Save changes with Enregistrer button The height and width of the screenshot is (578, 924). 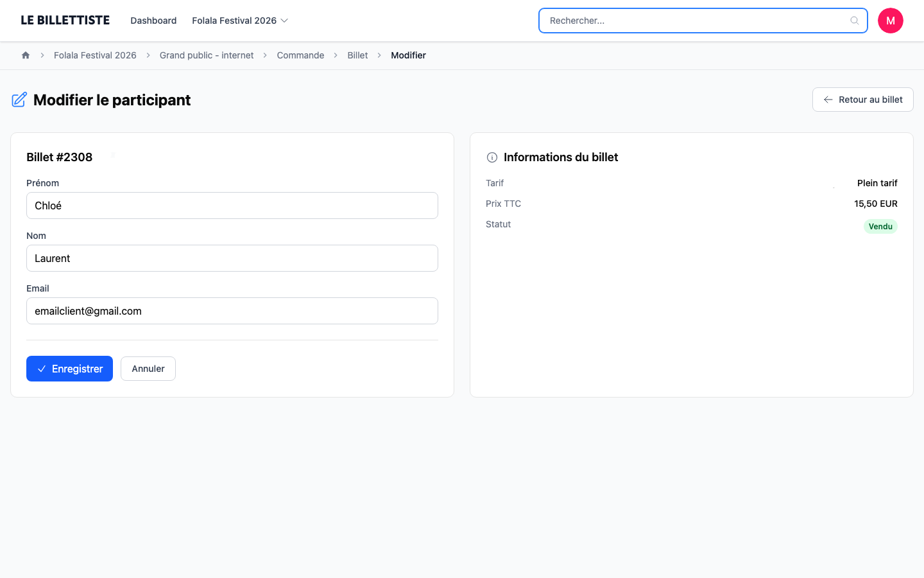(x=69, y=369)
